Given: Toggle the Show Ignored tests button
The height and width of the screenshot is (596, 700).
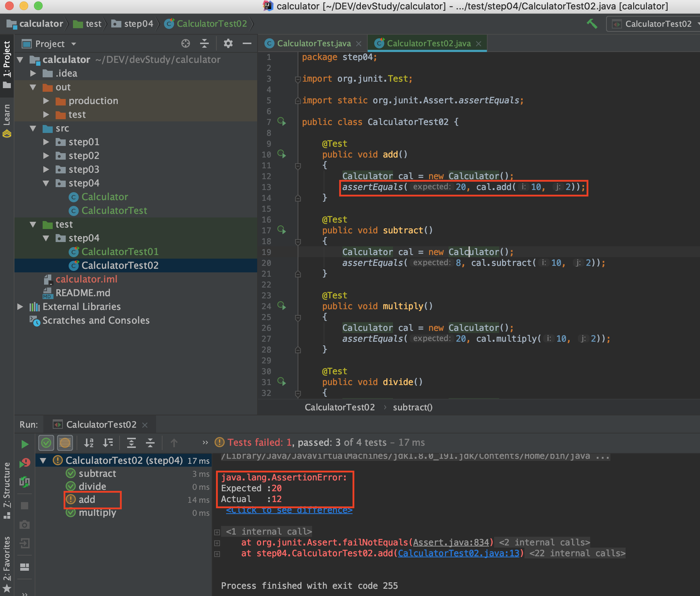Looking at the screenshot, I should (x=65, y=442).
